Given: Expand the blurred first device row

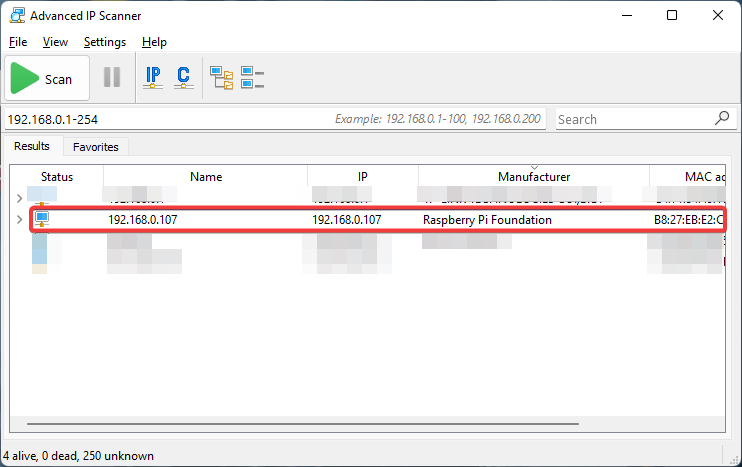Looking at the screenshot, I should [x=19, y=198].
